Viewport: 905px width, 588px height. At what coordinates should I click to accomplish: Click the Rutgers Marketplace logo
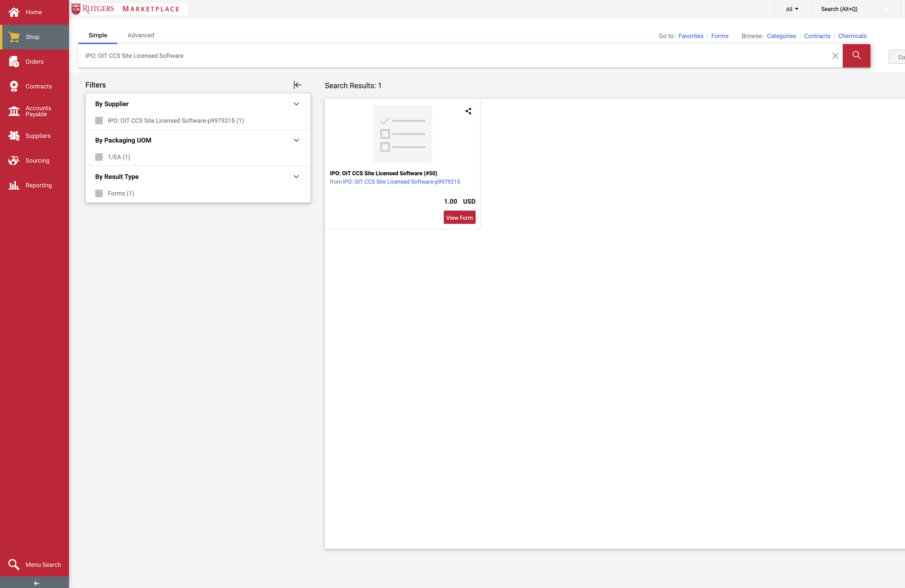point(130,9)
